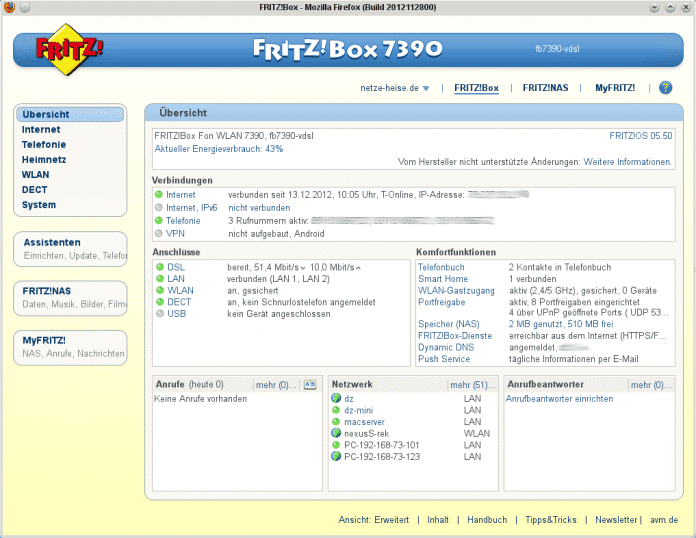Click the Aktueller Energieverbrauch 43% indicator
Image resolution: width=696 pixels, height=538 pixels.
[x=218, y=148]
